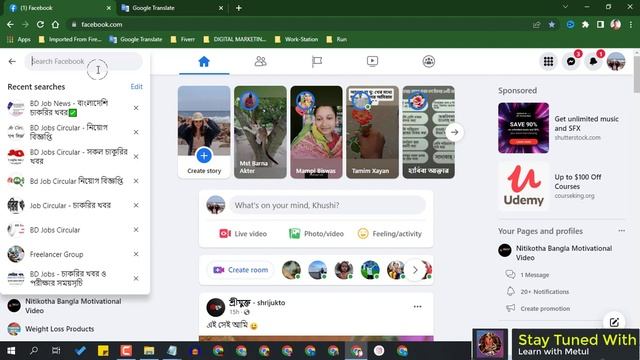Remove Bd Job Circular নিয়োগ বিজ্ঞপ্তি search
Viewport: 640px width, 360px height.
tap(136, 181)
